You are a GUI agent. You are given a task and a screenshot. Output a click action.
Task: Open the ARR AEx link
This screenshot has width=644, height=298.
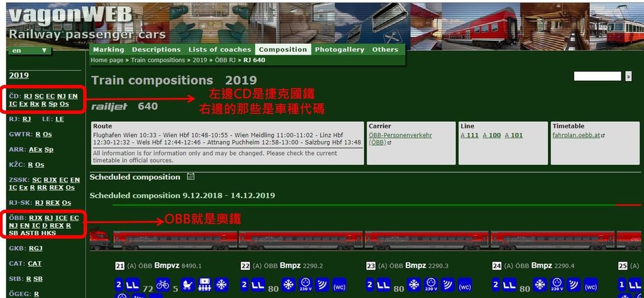[36, 150]
